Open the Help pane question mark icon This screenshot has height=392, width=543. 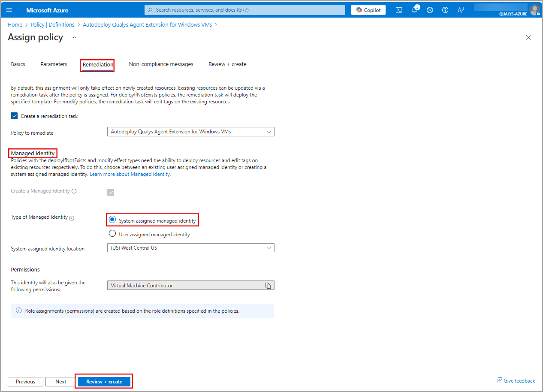tap(445, 10)
